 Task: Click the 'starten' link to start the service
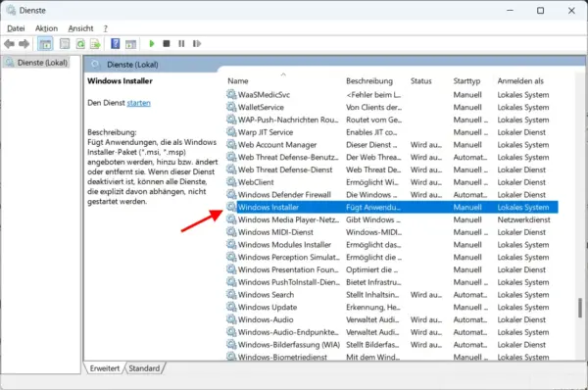[139, 103]
